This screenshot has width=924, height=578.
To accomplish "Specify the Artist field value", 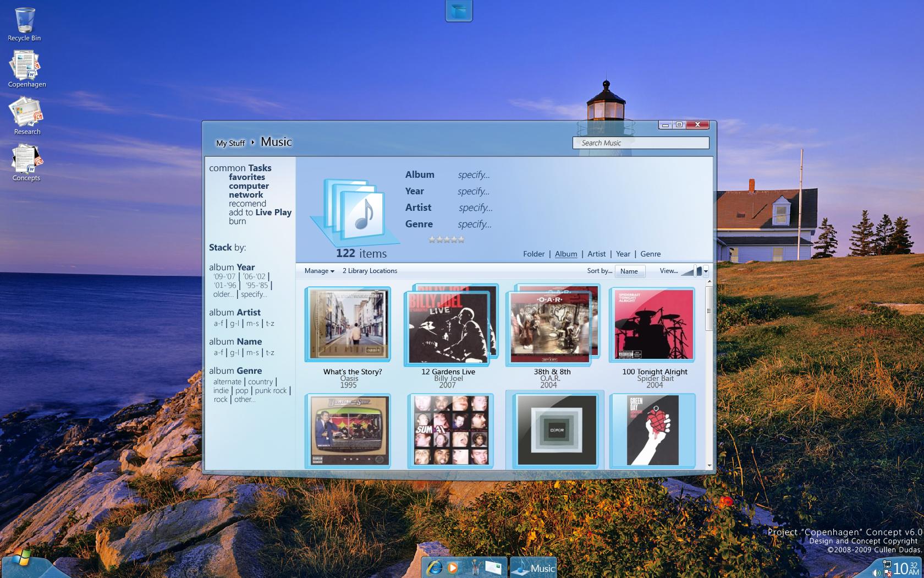I will coord(476,208).
